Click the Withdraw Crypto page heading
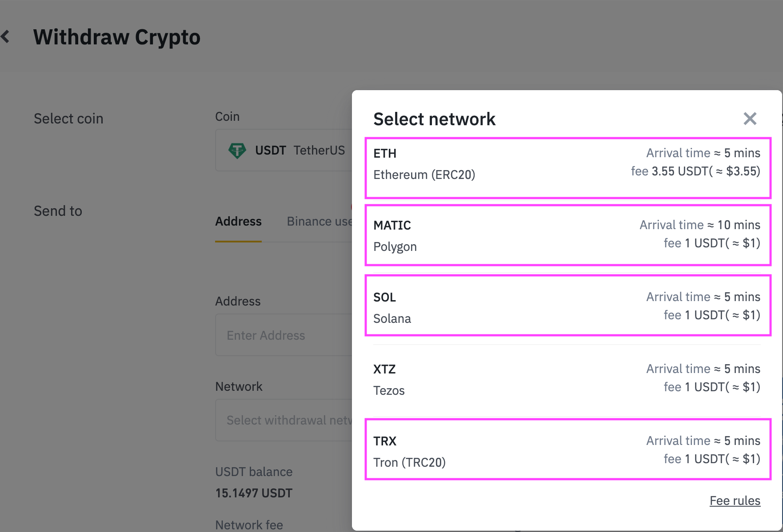 (x=117, y=37)
